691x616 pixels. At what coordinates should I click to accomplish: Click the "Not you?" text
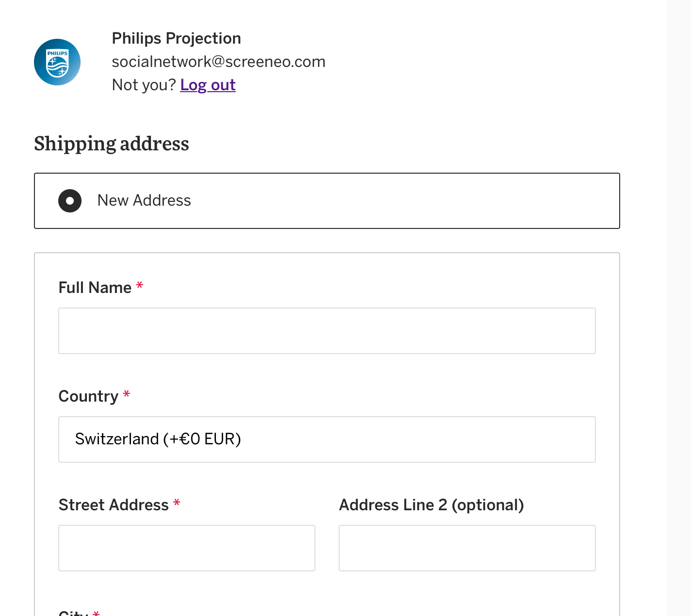(144, 85)
